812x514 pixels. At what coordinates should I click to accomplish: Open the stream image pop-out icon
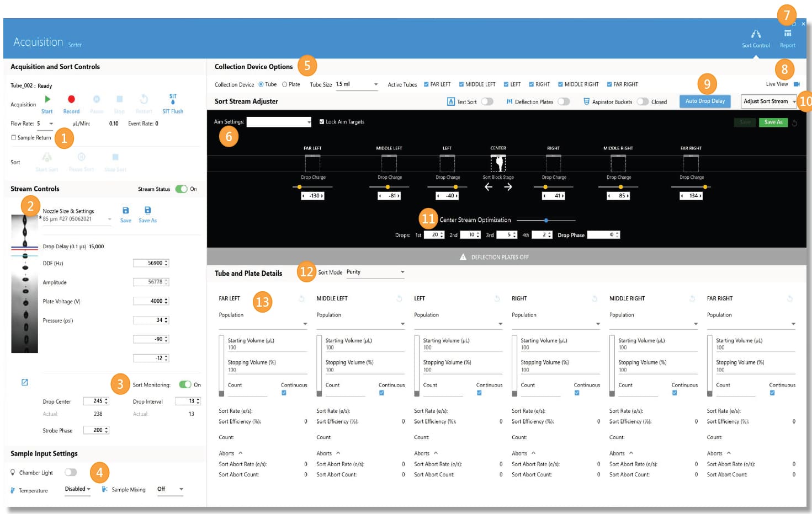click(x=24, y=382)
